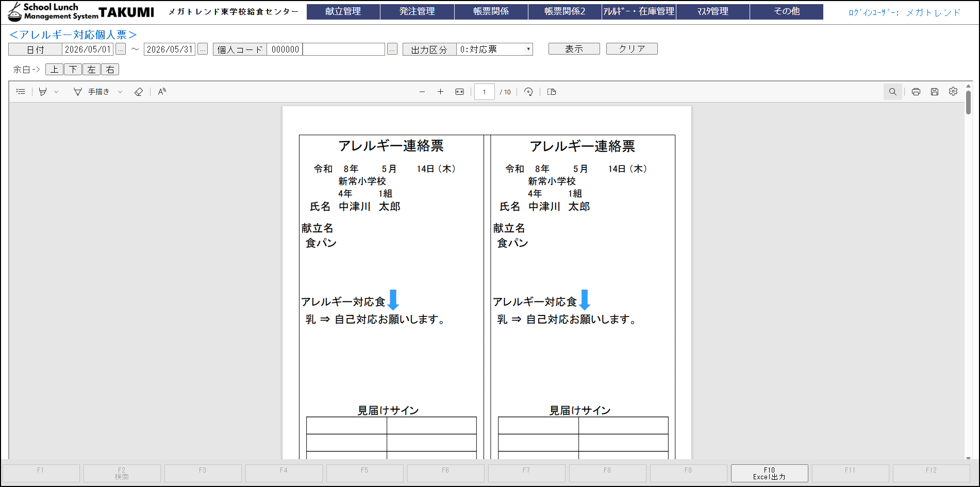
Task: Print the allergy document
Action: [916, 92]
